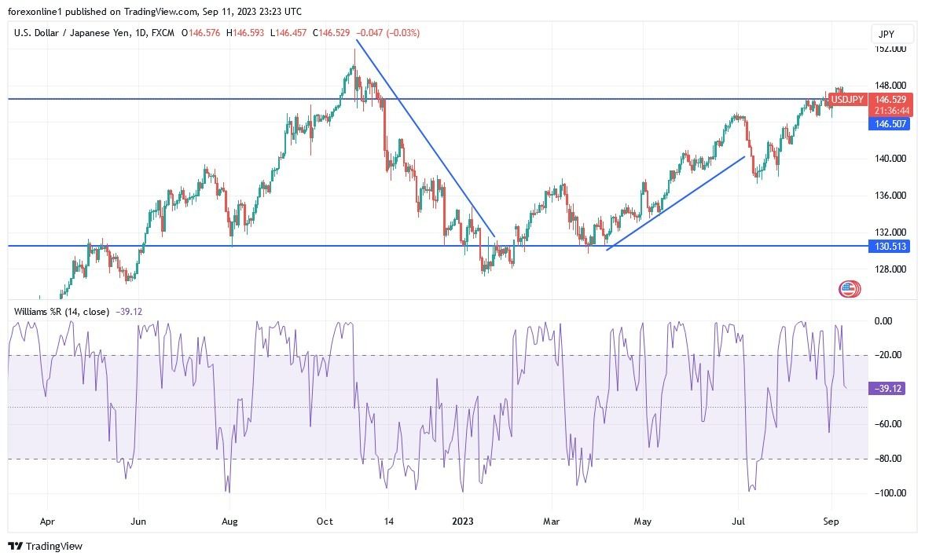Open the 1D interval label in chart header
This screenshot has width=925, height=560.
point(141,33)
